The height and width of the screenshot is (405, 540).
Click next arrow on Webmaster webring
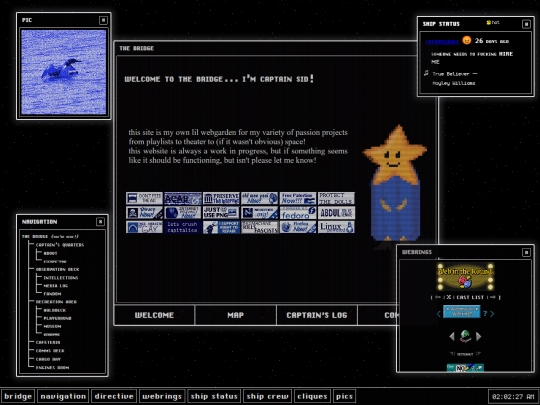[x=492, y=314]
